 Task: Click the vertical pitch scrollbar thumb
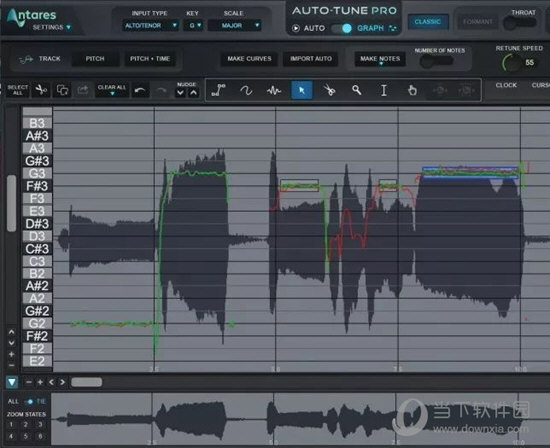[12, 203]
